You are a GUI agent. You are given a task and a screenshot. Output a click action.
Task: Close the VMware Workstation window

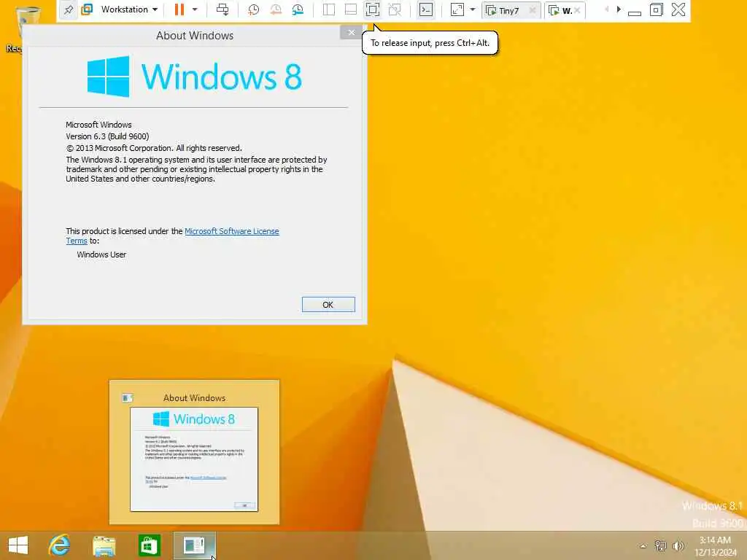tap(678, 9)
